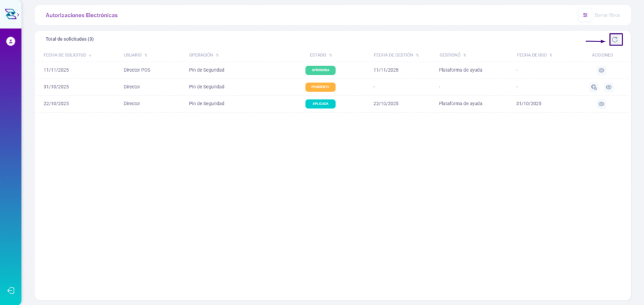The height and width of the screenshot is (305, 644).
Task: Open the filter settings icon
Action: (585, 15)
